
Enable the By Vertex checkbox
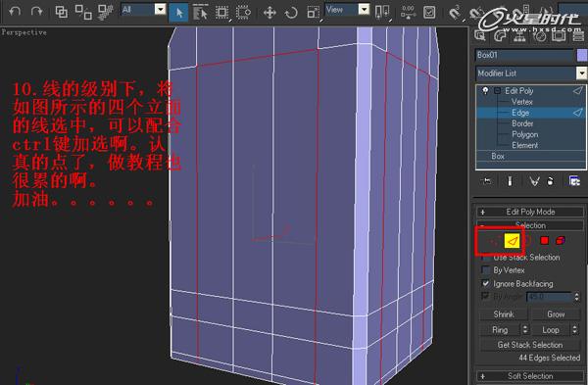[486, 270]
